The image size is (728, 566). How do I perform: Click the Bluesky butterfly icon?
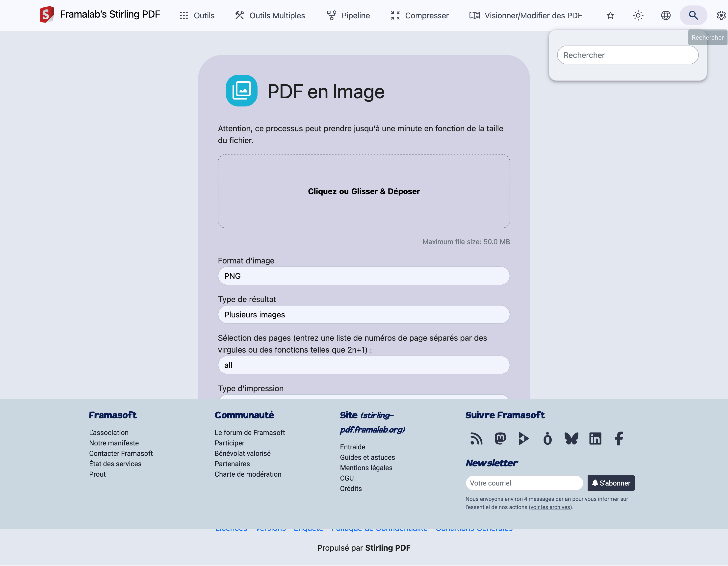pos(571,439)
